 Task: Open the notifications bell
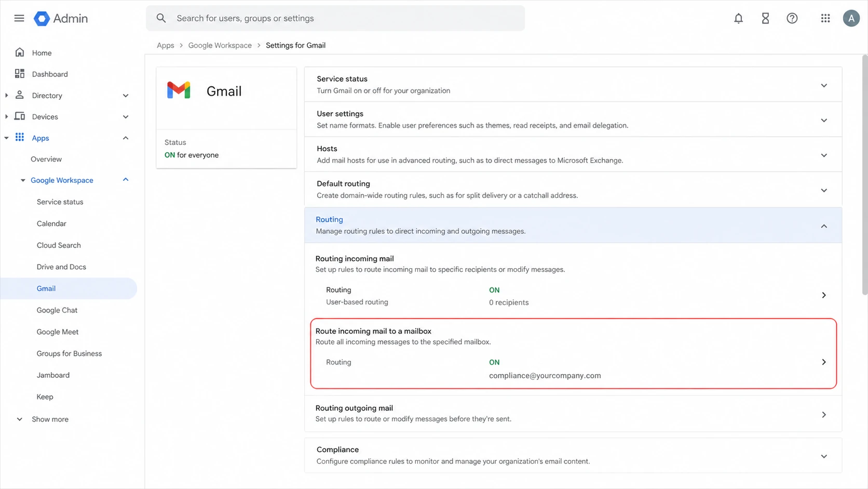point(738,18)
